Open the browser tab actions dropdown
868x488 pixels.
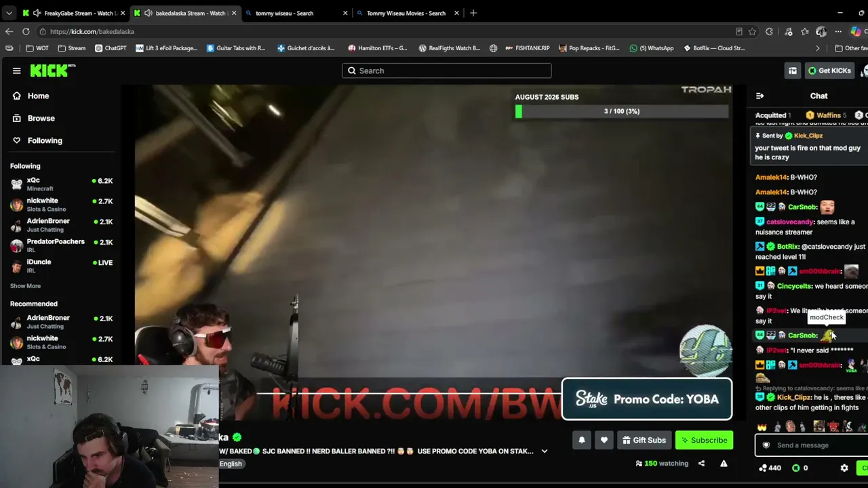(9, 13)
